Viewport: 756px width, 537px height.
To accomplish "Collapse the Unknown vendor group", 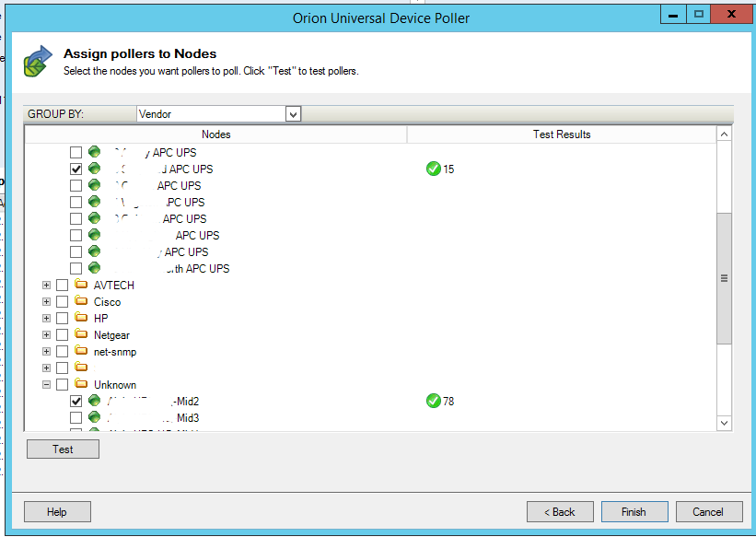I will point(46,384).
